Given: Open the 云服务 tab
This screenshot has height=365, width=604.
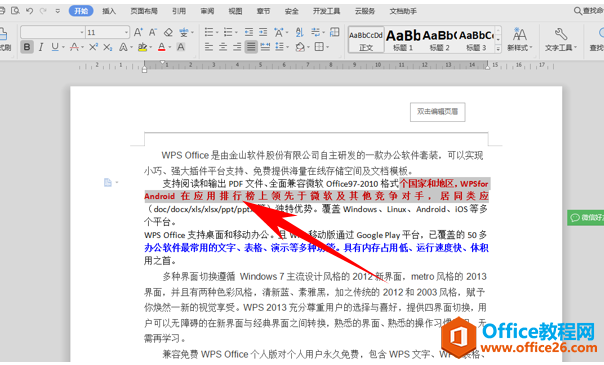Looking at the screenshot, I should (364, 11).
